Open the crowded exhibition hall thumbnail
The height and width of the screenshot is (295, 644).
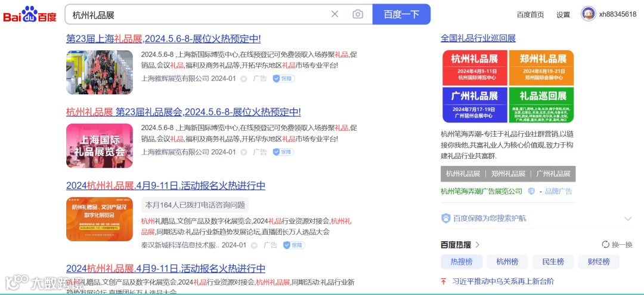coord(100,72)
